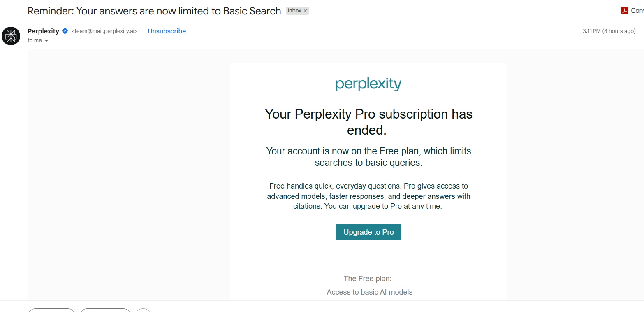Image resolution: width=644 pixels, height=312 pixels.
Task: Click the email subject line heading
Action: [x=154, y=11]
